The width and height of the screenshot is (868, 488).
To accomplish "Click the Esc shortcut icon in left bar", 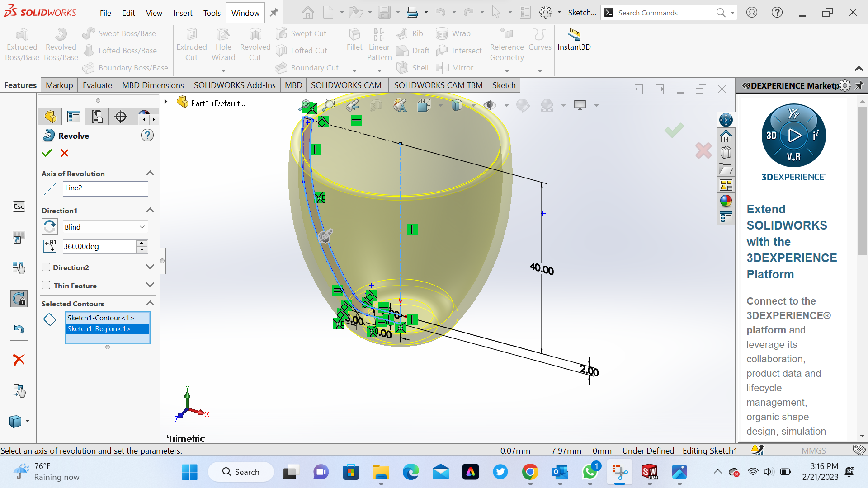I will [x=19, y=206].
